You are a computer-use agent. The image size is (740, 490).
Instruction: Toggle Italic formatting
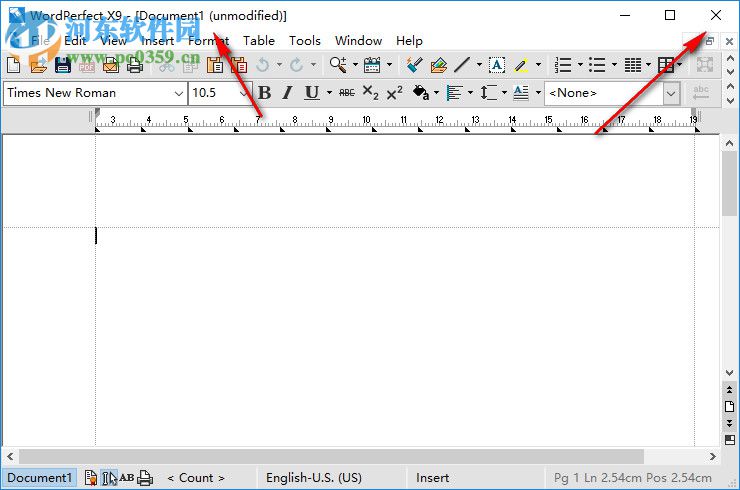[287, 93]
